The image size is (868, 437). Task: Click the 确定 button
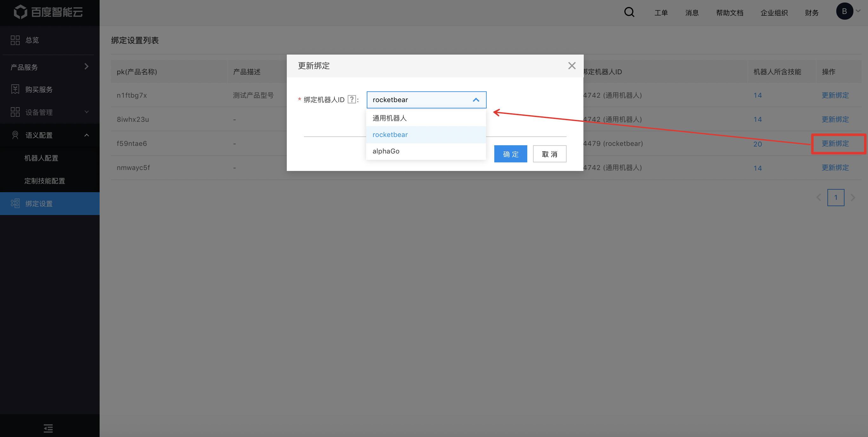510,154
